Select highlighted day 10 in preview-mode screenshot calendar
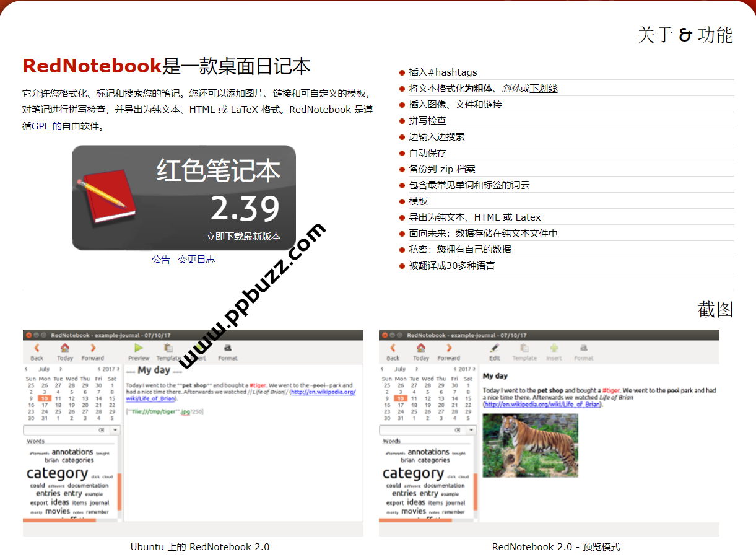The width and height of the screenshot is (756, 557). pyautogui.click(x=400, y=398)
